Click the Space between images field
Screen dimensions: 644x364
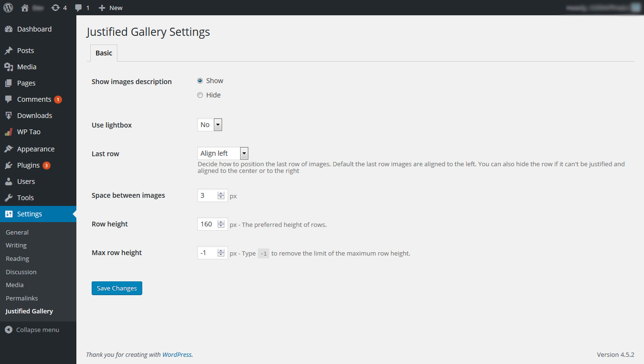point(208,195)
